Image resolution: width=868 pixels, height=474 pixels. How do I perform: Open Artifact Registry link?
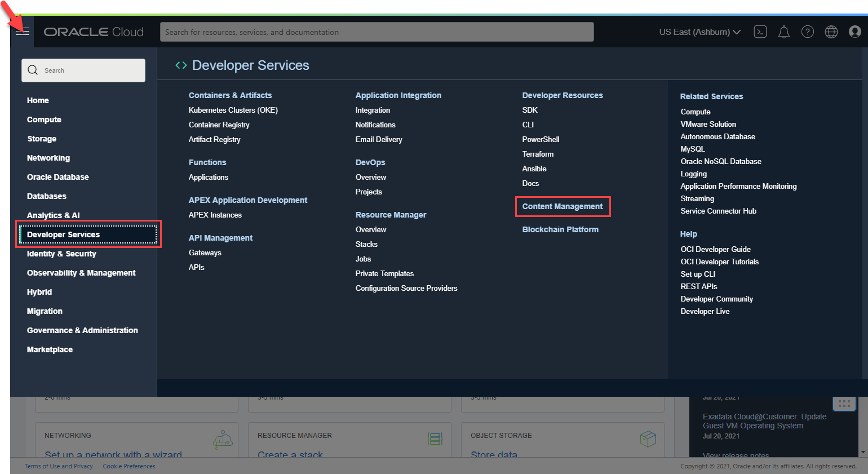(214, 140)
